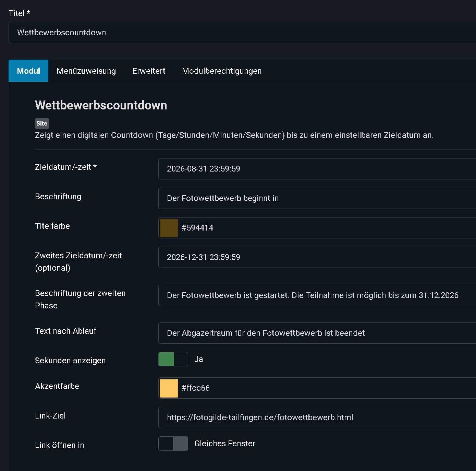476x471 pixels.
Task: Switch to the Modul tab
Action: [x=28, y=71]
